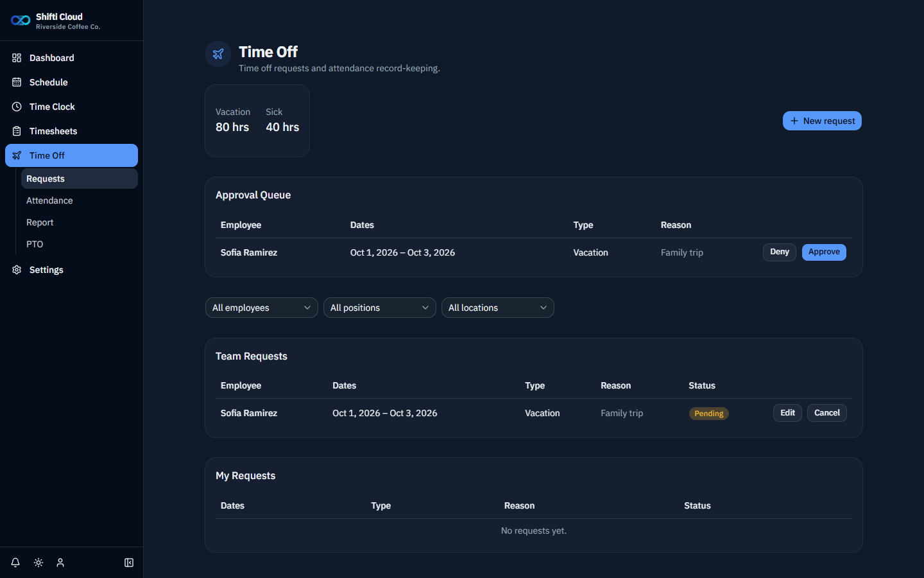Click dates cell in Team Requests row
Image resolution: width=924 pixels, height=578 pixels.
pos(385,413)
